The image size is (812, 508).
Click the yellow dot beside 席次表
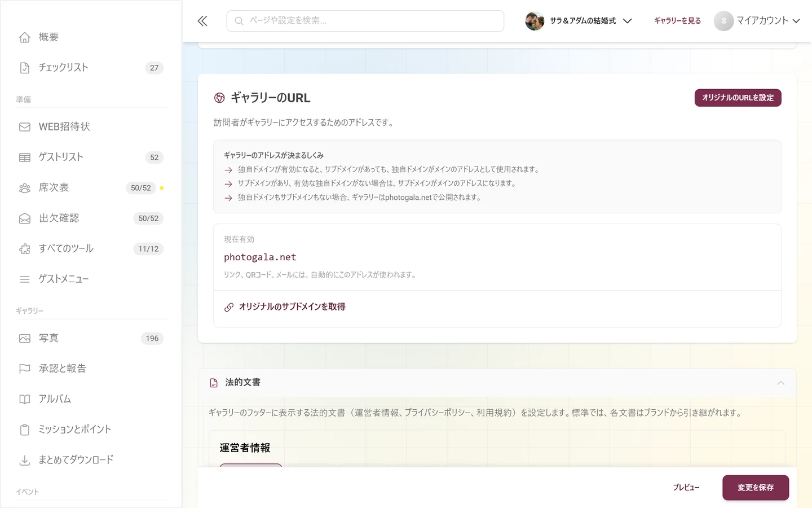[x=162, y=188]
